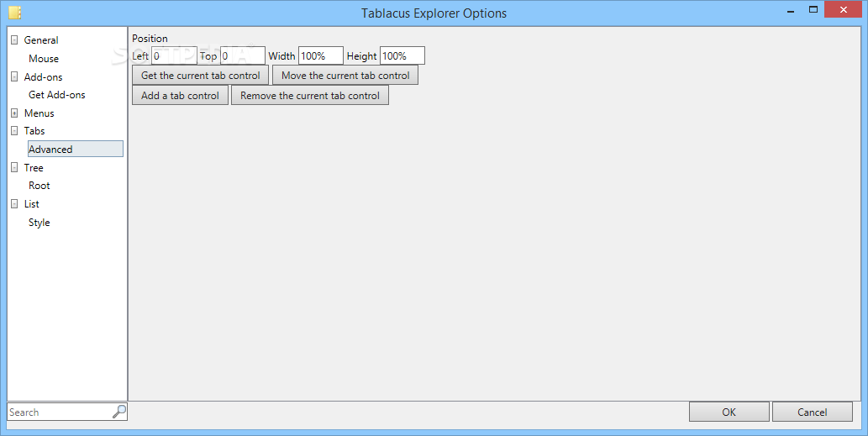
Task: Collapse the General tree node
Action: tap(14, 40)
